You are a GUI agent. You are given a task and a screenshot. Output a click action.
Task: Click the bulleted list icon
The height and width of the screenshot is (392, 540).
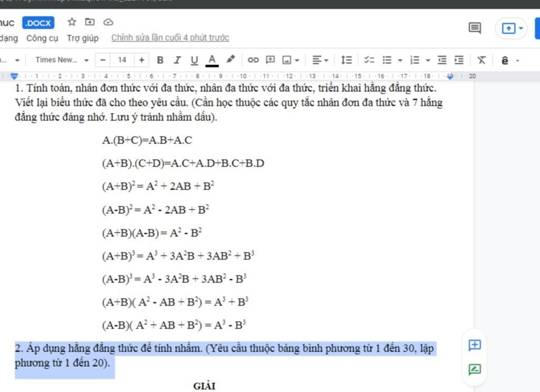pyautogui.click(x=387, y=60)
